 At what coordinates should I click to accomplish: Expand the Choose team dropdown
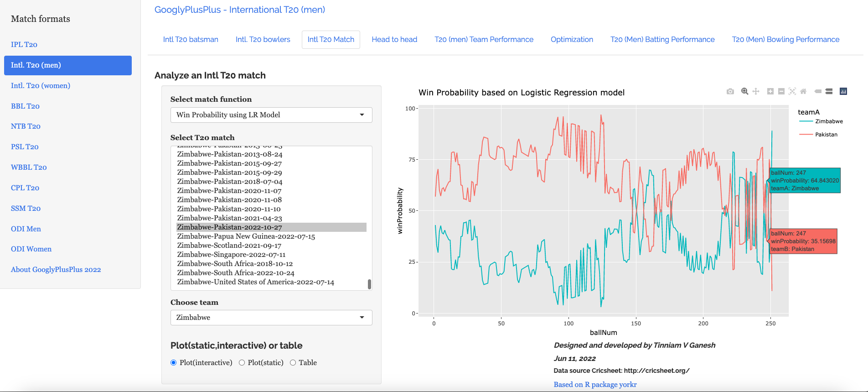point(271,318)
